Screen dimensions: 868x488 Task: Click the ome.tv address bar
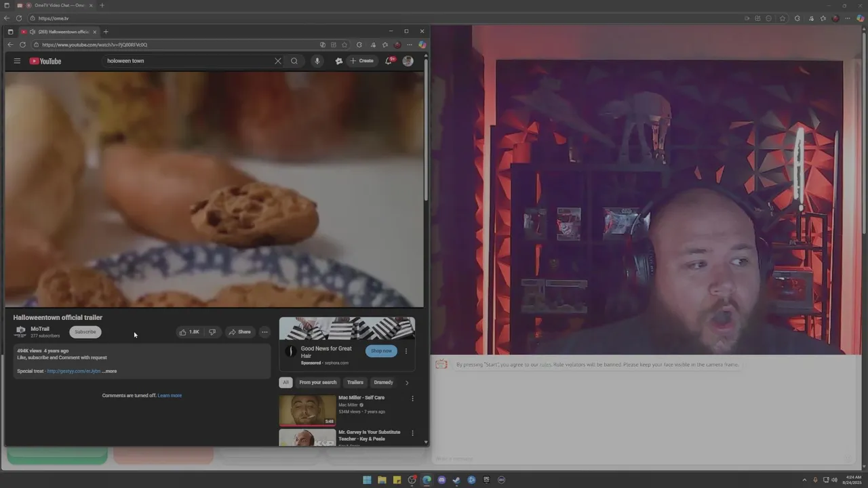tap(383, 18)
